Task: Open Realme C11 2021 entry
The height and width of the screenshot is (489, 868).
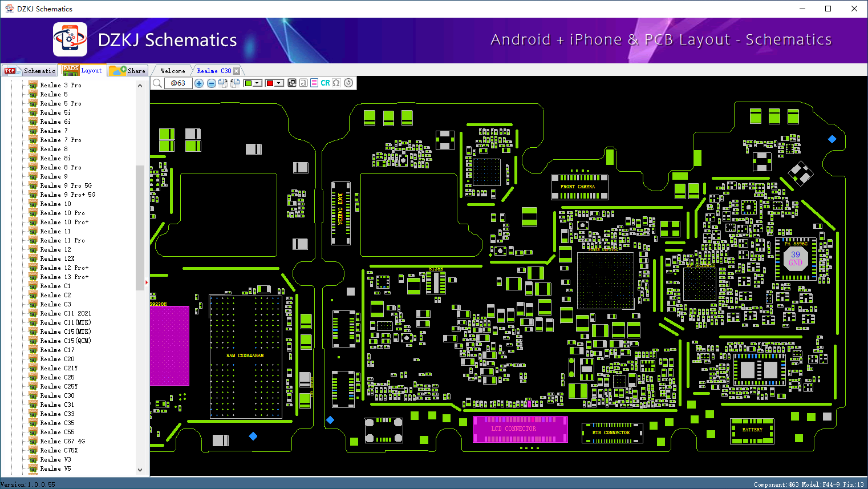Action: (x=66, y=313)
